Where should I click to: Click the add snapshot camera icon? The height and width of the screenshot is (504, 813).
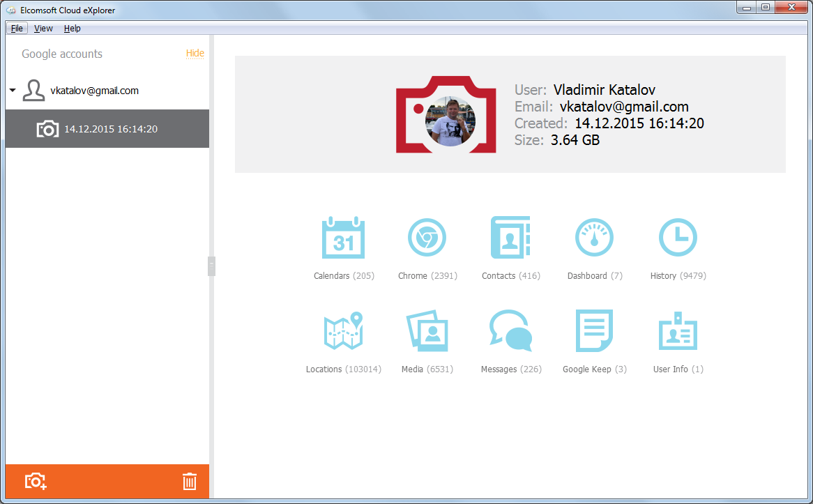click(x=36, y=481)
